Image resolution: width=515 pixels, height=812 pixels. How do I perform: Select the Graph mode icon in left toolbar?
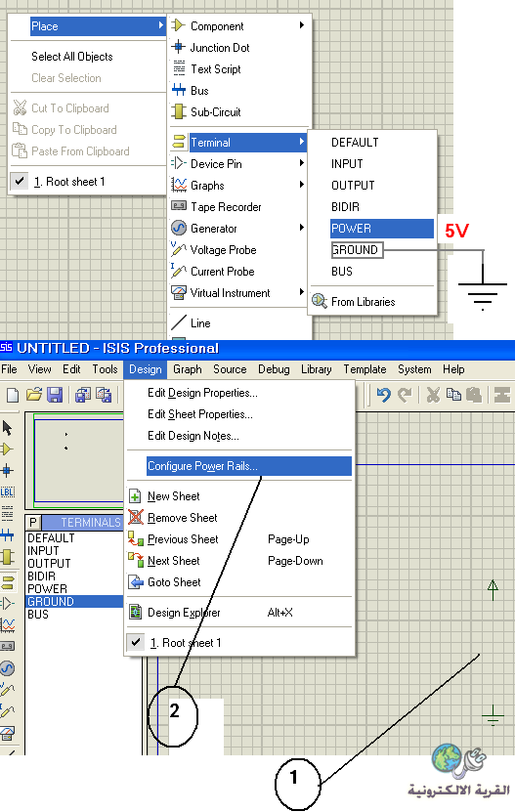[8, 625]
